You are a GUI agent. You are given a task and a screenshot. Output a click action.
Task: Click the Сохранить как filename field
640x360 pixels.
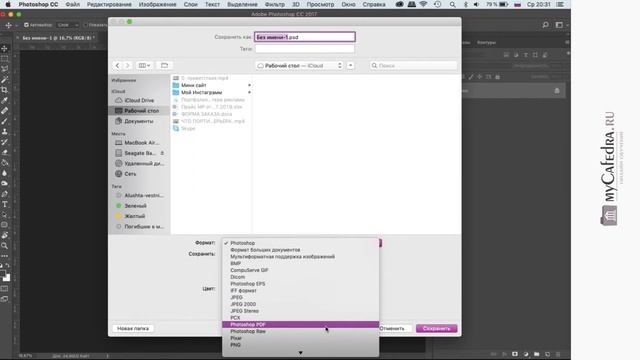pyautogui.click(x=304, y=37)
